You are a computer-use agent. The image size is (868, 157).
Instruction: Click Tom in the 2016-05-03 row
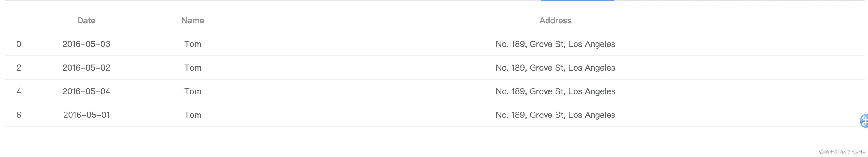[193, 44]
